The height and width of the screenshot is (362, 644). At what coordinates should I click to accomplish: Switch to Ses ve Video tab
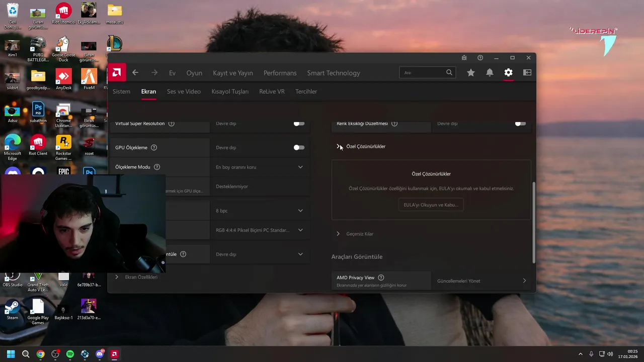pyautogui.click(x=184, y=92)
